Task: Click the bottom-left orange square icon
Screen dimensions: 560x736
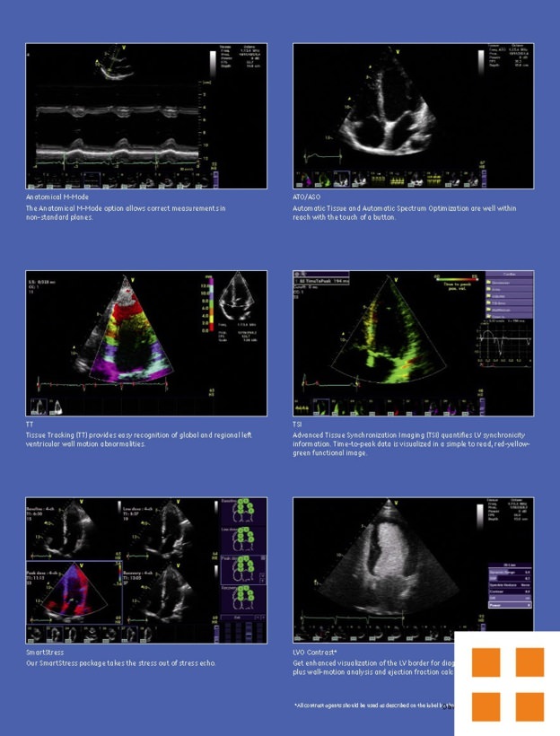Action: (x=486, y=706)
